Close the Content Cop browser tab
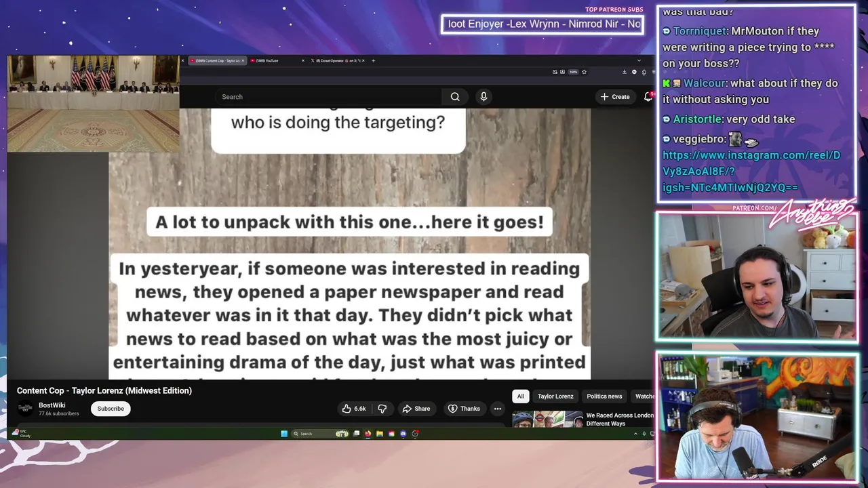868x488 pixels. (243, 60)
